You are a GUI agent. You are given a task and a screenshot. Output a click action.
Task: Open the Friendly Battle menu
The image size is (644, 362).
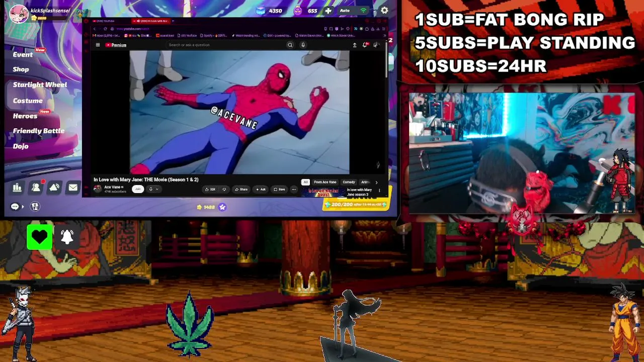(x=39, y=131)
